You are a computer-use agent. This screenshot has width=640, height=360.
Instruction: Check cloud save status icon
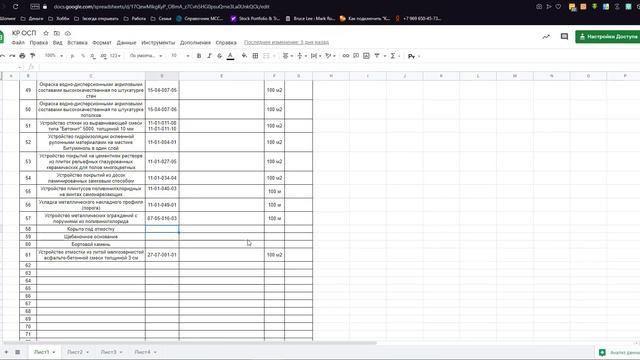pyautogui.click(x=68, y=33)
